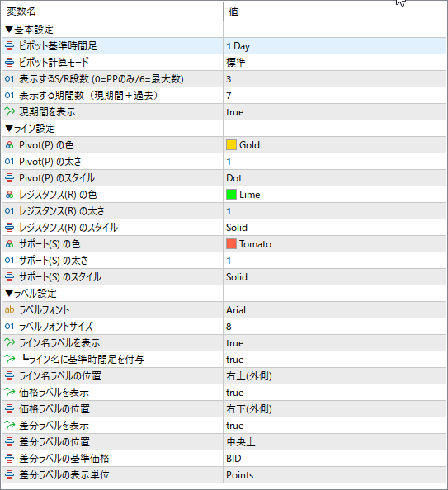The height and width of the screenshot is (490, 448).
Task: Toggle the true value for 差分ラベルを表示
Action: [235, 426]
